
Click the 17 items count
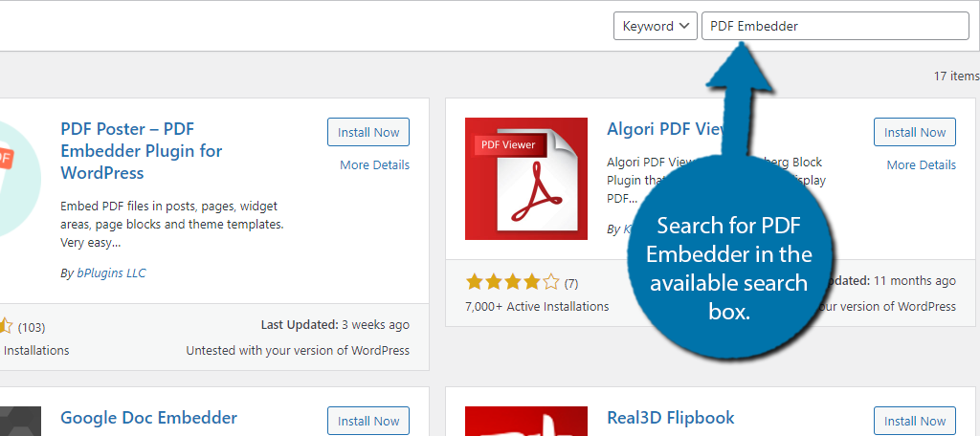pos(956,76)
